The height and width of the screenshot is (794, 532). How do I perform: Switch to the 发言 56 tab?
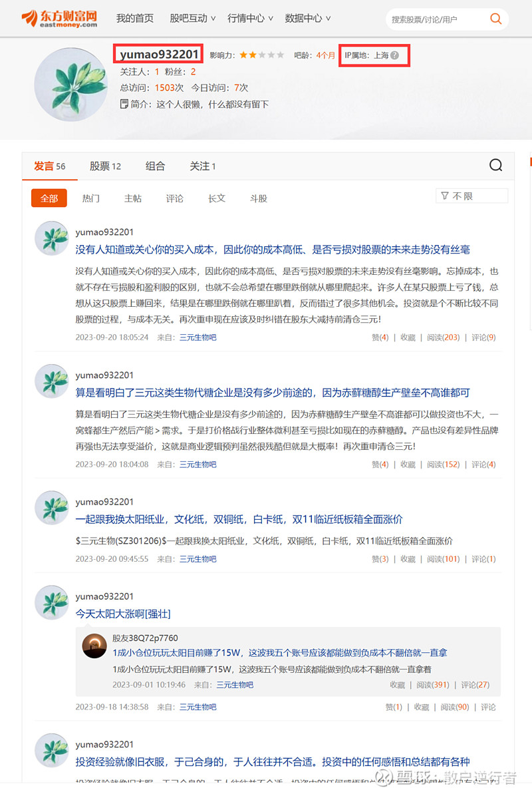coord(50,166)
